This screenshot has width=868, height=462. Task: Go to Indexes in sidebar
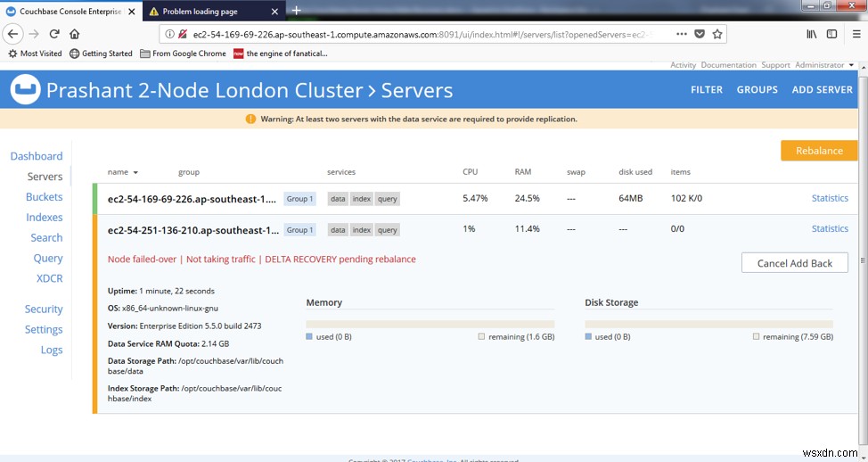pyautogui.click(x=45, y=217)
